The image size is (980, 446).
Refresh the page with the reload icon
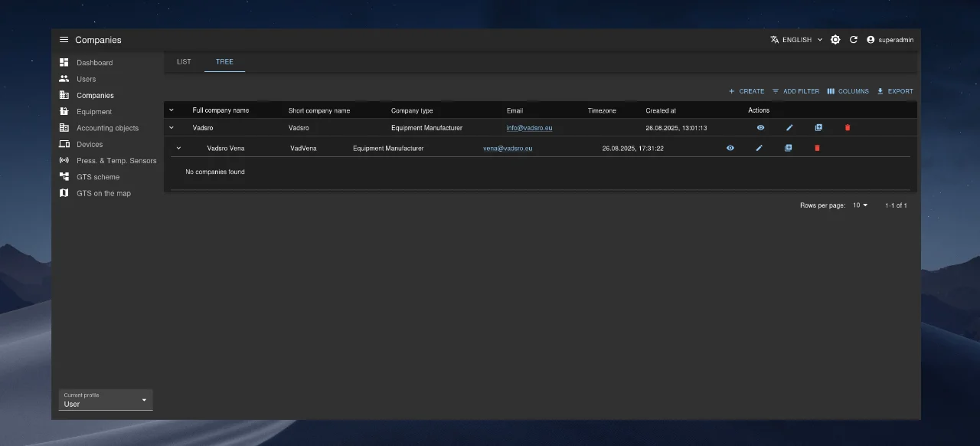click(x=854, y=40)
